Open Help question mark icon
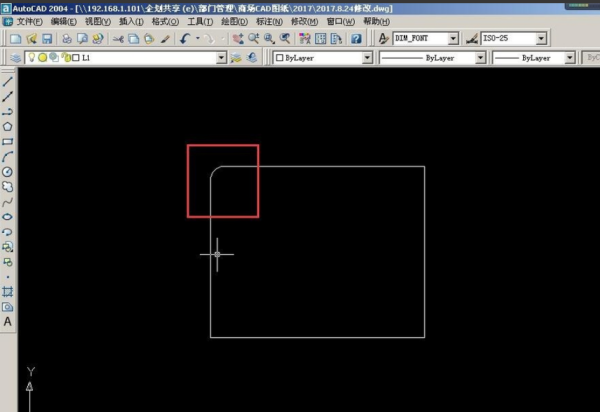Image resolution: width=600 pixels, height=412 pixels. click(356, 38)
